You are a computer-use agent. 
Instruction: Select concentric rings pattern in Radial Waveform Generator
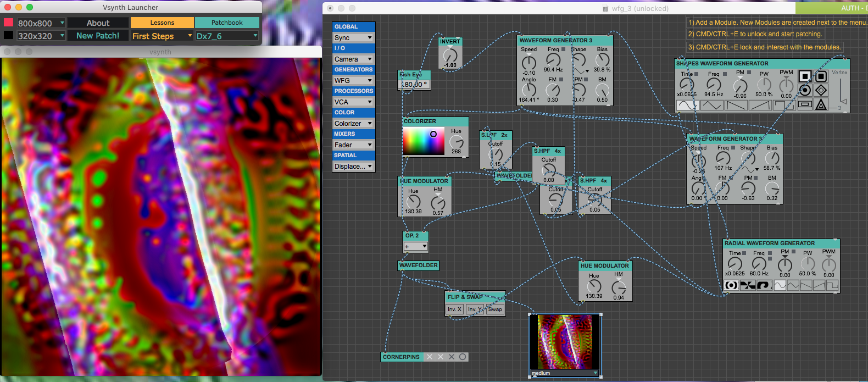[x=731, y=285]
